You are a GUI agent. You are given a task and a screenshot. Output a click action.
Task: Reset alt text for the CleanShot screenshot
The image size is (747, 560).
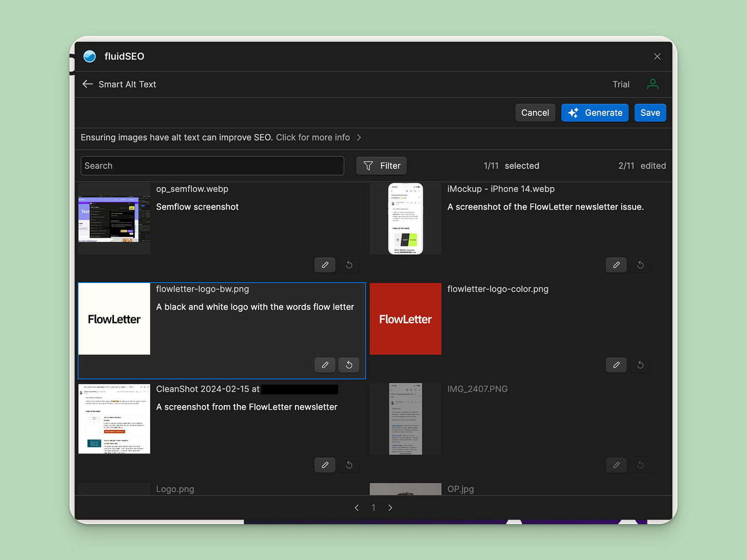click(x=349, y=465)
